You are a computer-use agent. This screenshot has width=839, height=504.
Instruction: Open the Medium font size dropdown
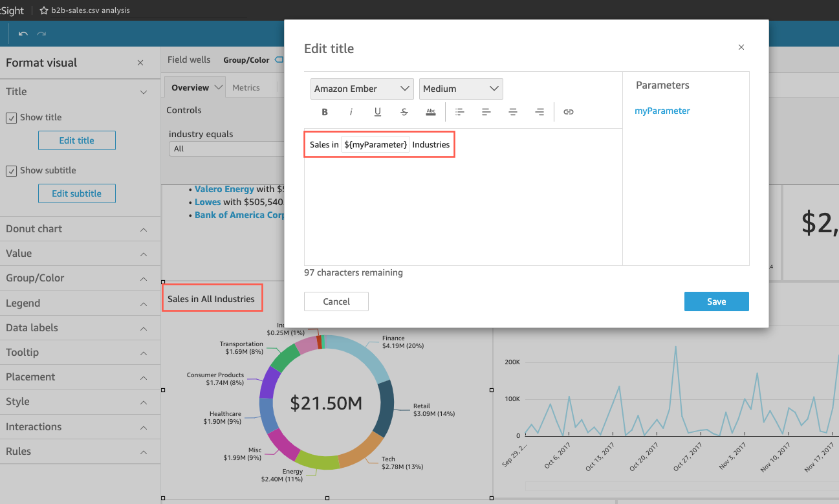click(461, 89)
